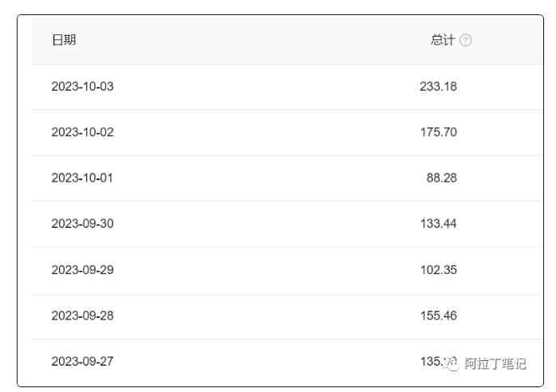This screenshot has width=556, height=392.
Task: Select the 2023-10-01 date cell
Action: pos(82,178)
